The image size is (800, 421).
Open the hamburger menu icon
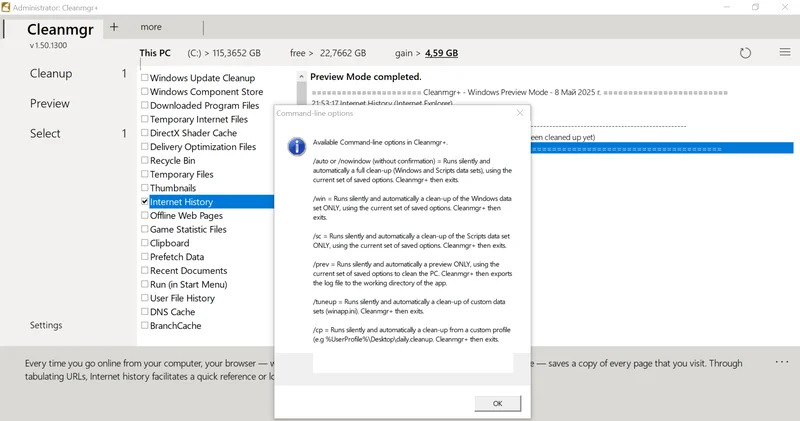tap(785, 52)
